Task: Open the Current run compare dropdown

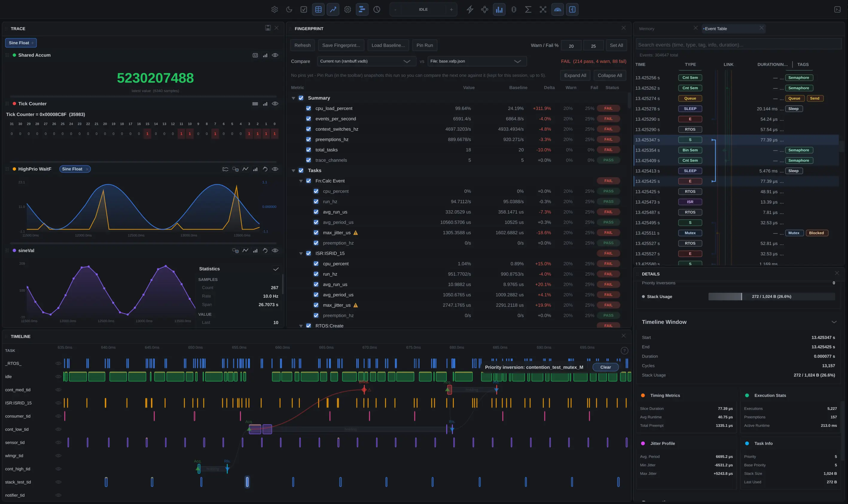Action: tap(366, 61)
